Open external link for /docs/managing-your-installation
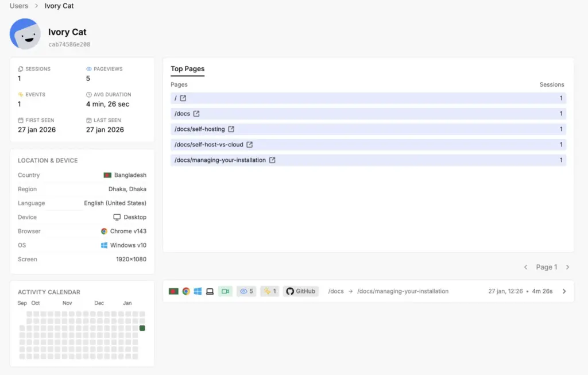588x375 pixels. [x=272, y=160]
